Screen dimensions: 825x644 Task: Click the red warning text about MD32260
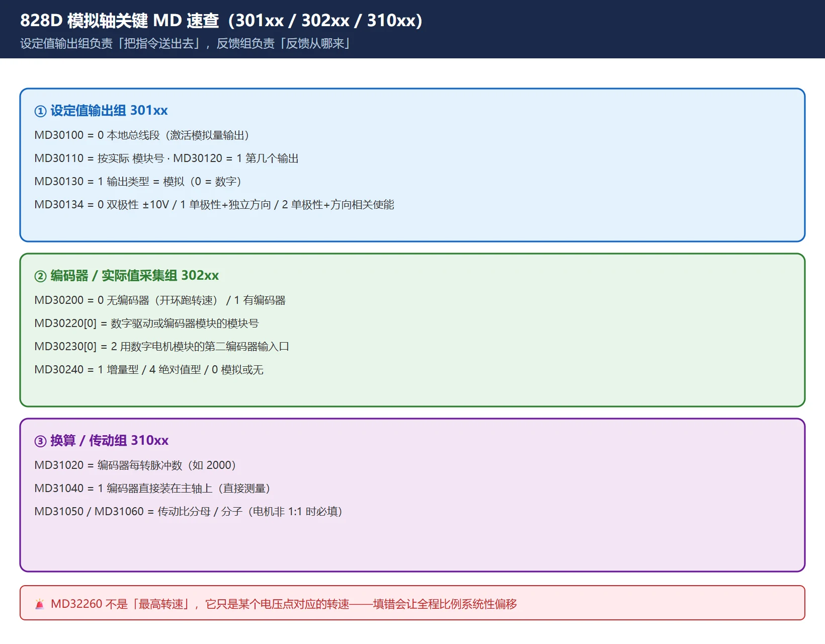pyautogui.click(x=284, y=604)
